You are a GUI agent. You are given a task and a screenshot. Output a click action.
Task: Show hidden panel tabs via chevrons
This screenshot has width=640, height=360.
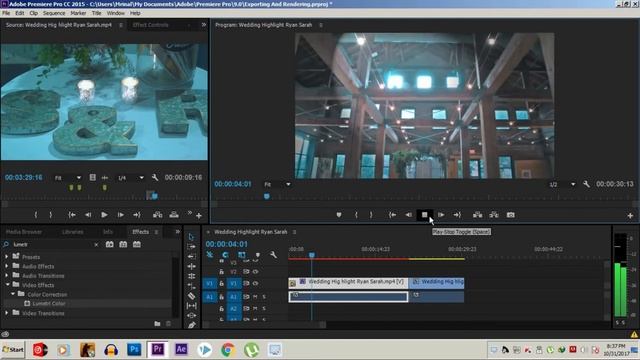coord(178,232)
